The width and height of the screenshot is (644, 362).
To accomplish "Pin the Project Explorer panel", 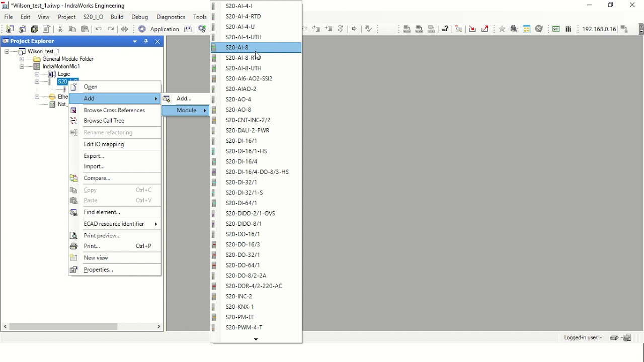I will (x=146, y=41).
